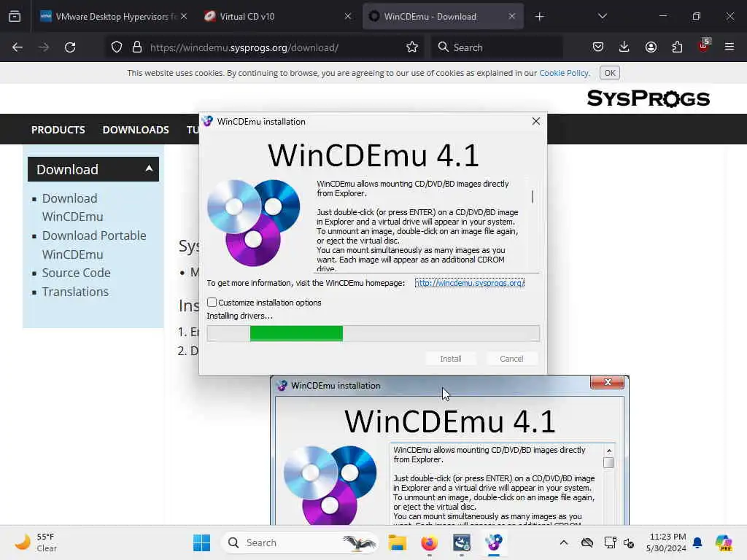
Task: Open a new browser tab
Action: (x=539, y=17)
